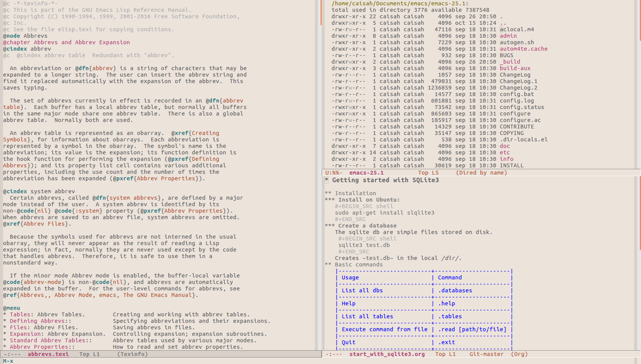Click start_with_sqlite3.org buffer name

coord(387,354)
